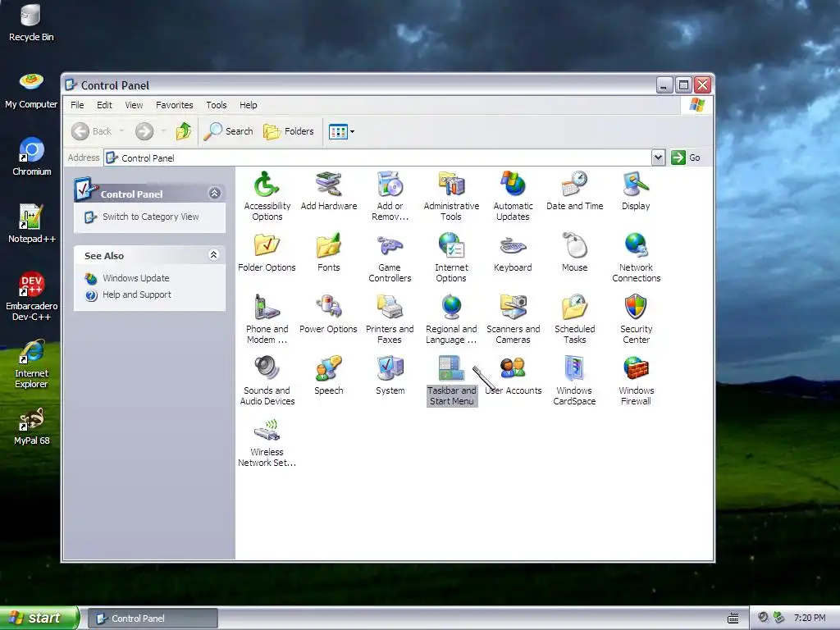
Task: Open the File menu
Action: point(77,105)
